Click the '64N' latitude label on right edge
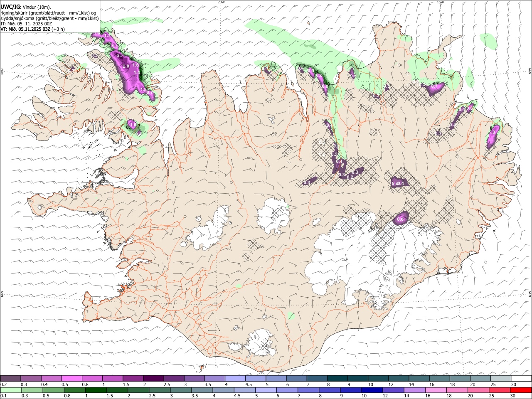 [530, 293]
